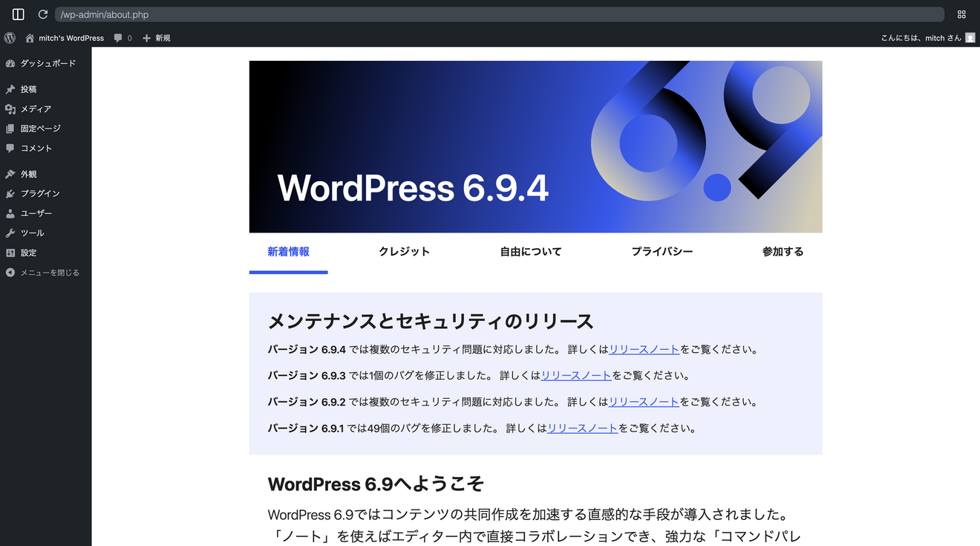Click the WordPress logo in the admin bar
This screenshot has width=980, height=546.
(9, 37)
